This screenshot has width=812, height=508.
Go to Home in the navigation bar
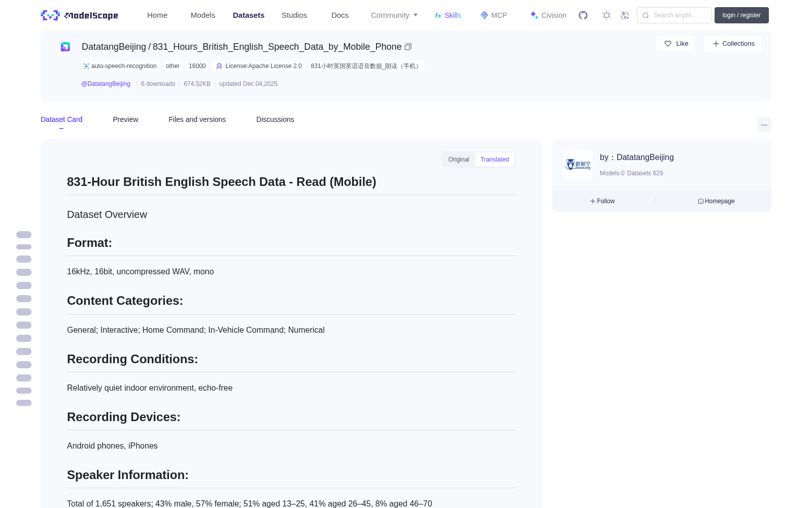click(x=157, y=15)
